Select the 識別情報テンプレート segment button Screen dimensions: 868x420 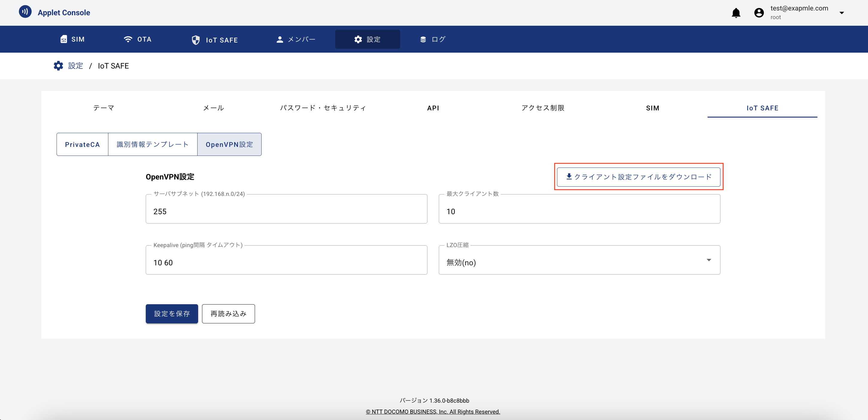[153, 144]
